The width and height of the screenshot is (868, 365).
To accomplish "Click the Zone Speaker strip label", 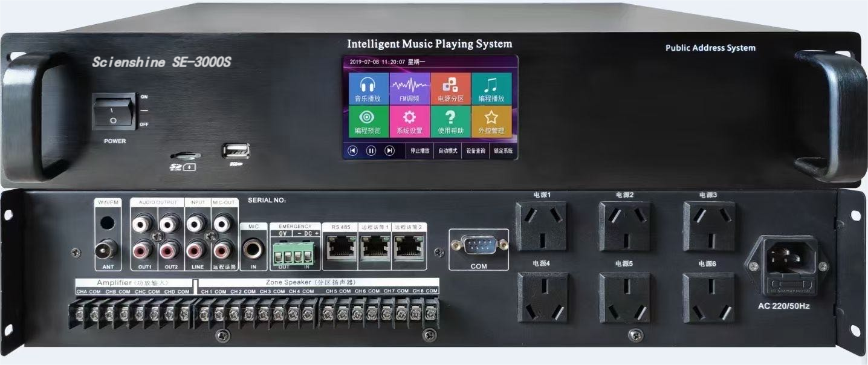I will click(x=309, y=282).
